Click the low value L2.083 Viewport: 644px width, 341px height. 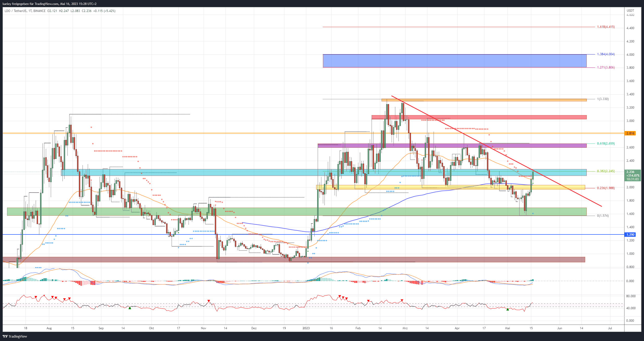pyautogui.click(x=75, y=11)
